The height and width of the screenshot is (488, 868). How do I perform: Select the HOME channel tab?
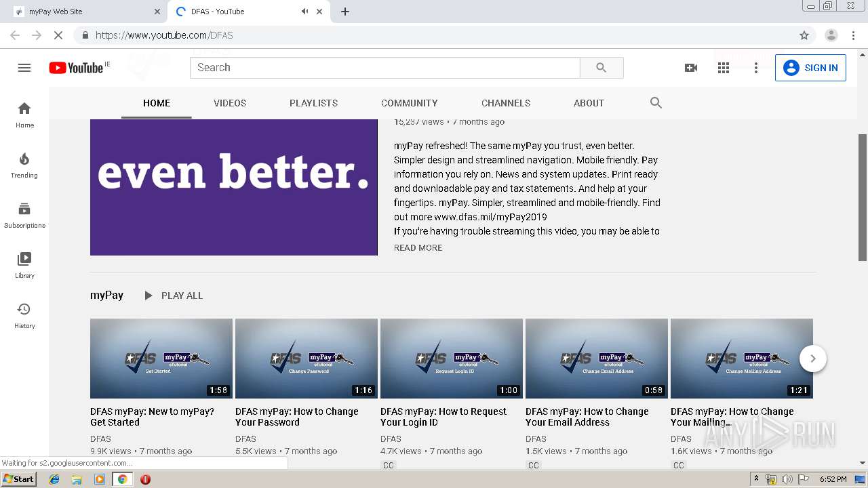(157, 103)
